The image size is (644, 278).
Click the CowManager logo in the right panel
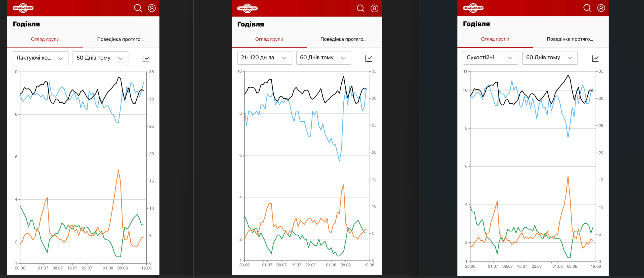pos(473,8)
